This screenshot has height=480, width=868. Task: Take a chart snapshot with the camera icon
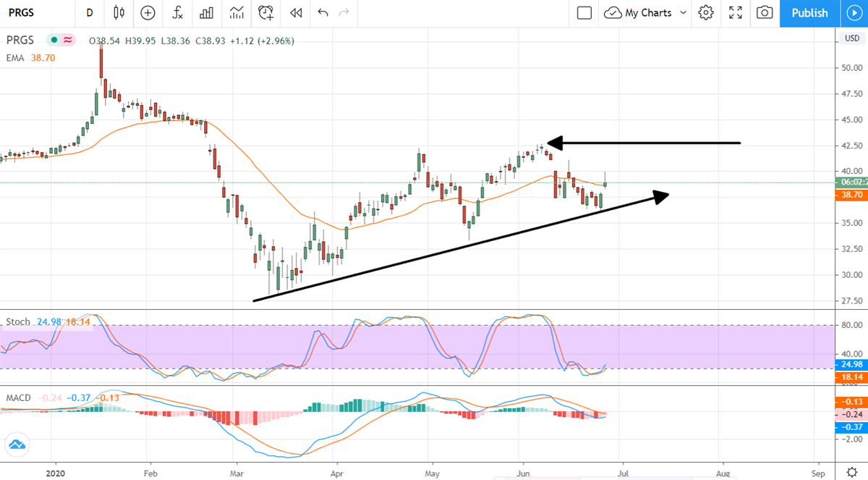[765, 12]
